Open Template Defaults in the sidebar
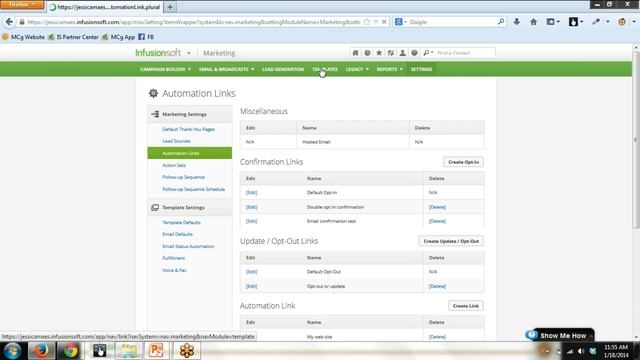The width and height of the screenshot is (640, 360). pyautogui.click(x=181, y=222)
